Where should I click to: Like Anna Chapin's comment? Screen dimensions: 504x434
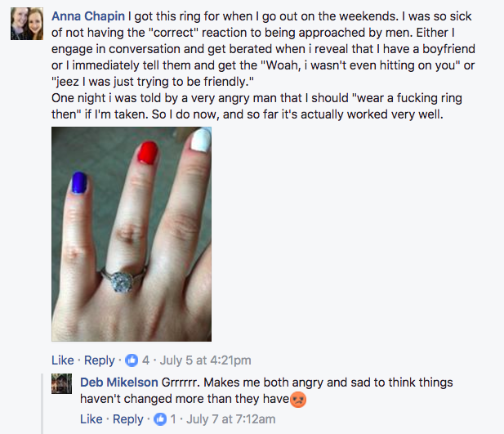(x=62, y=360)
